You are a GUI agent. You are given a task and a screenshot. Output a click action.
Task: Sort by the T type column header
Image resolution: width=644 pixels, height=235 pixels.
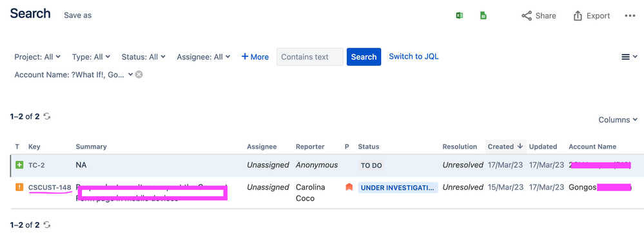17,147
